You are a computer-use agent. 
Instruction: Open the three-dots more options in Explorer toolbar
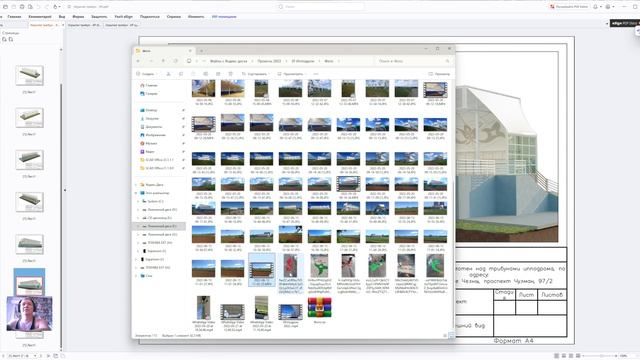coord(316,74)
